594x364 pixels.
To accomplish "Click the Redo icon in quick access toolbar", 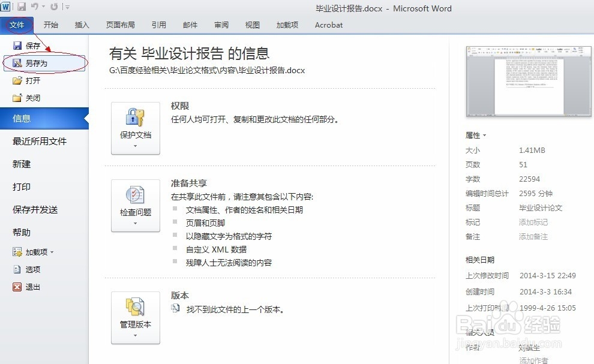I will point(54,7).
